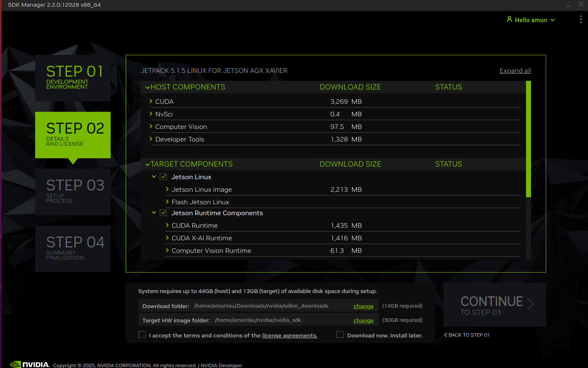Expand the Computer Vision host row

151,126
